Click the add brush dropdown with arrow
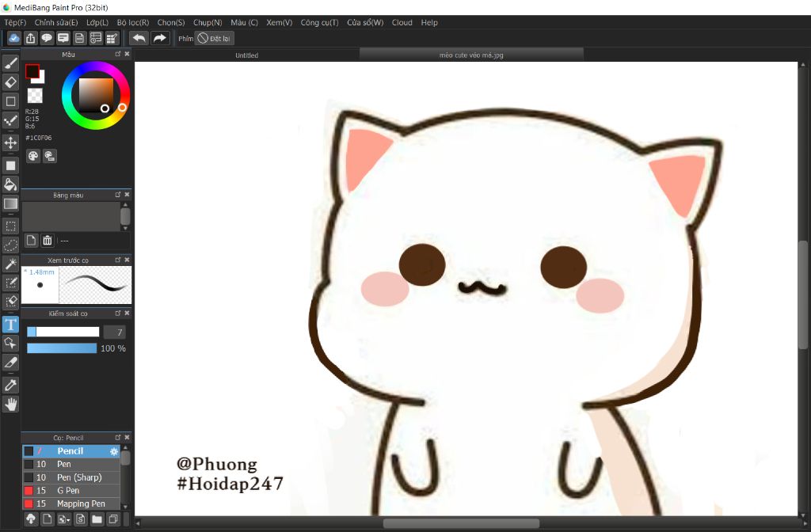 pyautogui.click(x=64, y=519)
